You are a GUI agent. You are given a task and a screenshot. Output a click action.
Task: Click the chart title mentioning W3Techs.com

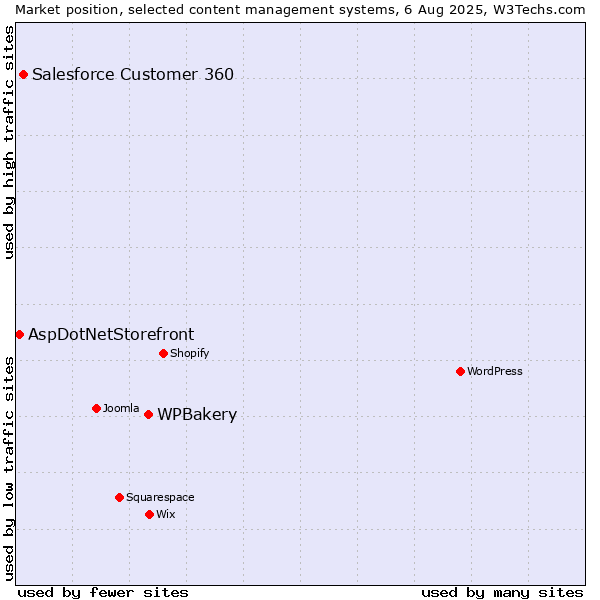300,10
